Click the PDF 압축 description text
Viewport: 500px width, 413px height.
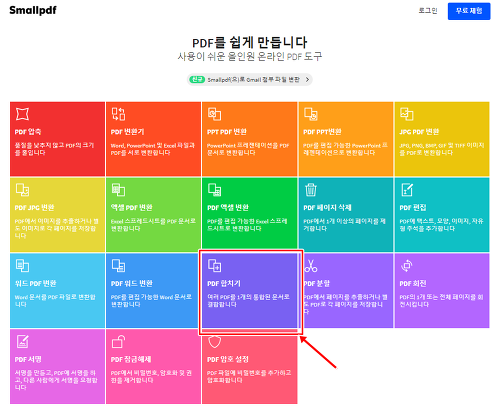tap(54, 149)
